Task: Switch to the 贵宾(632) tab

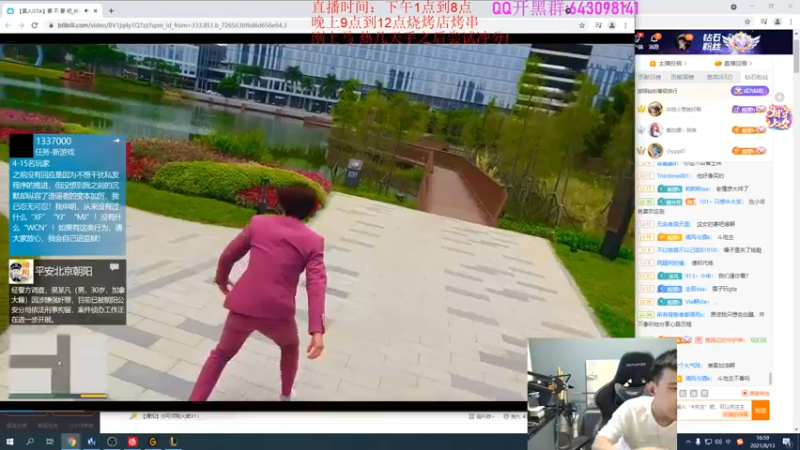Action: tap(719, 77)
